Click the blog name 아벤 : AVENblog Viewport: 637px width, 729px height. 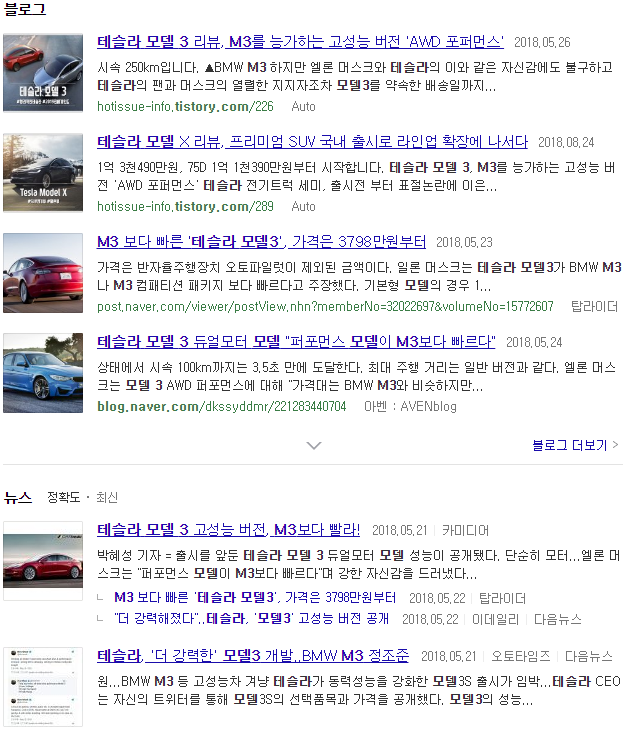point(410,406)
